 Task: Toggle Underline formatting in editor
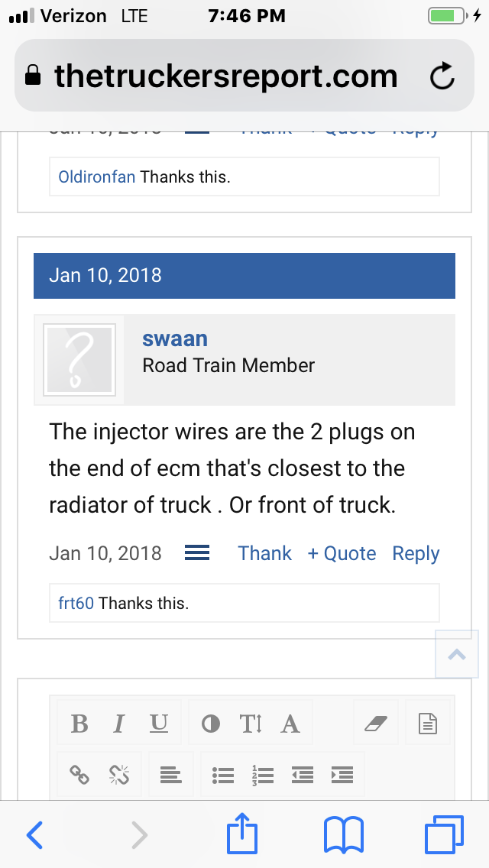point(158,723)
